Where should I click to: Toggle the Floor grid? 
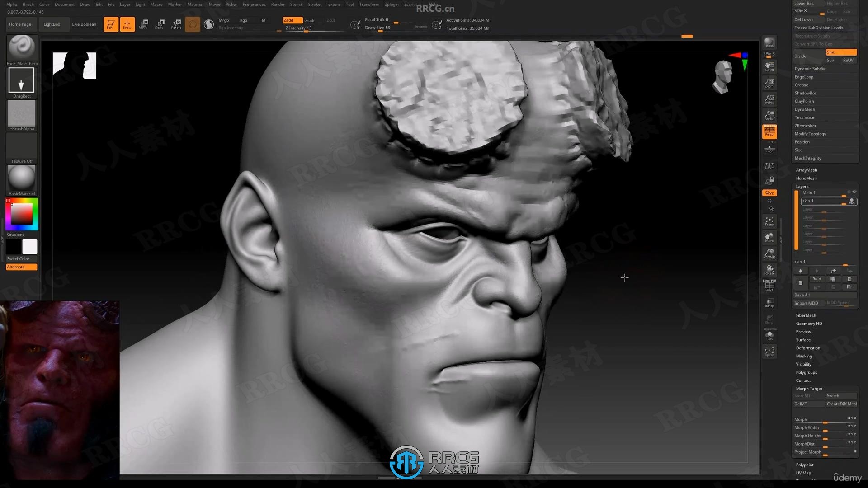[769, 149]
